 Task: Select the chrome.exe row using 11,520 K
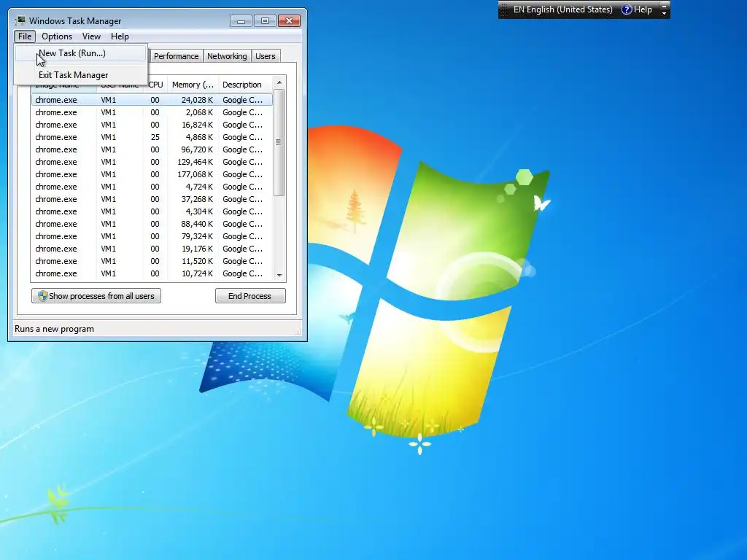[x=152, y=261]
